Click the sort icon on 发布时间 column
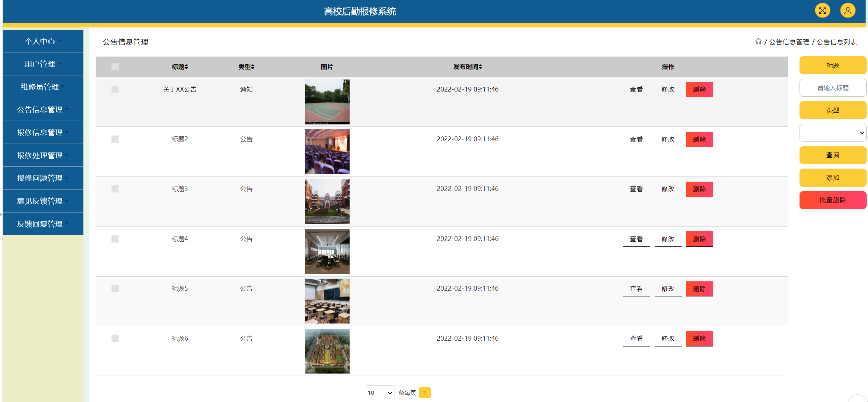The width and height of the screenshot is (868, 402). click(x=481, y=67)
